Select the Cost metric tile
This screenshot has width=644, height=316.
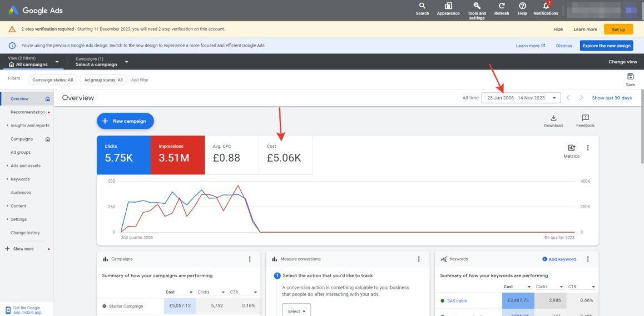(x=286, y=155)
